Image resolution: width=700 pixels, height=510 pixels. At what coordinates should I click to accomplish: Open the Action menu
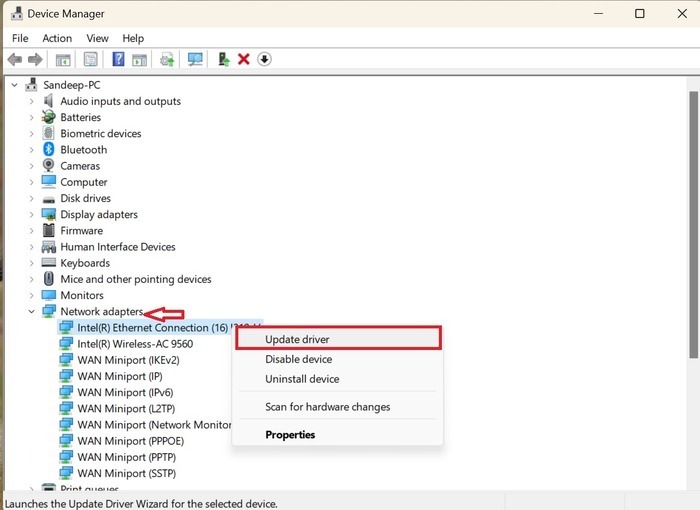point(57,38)
